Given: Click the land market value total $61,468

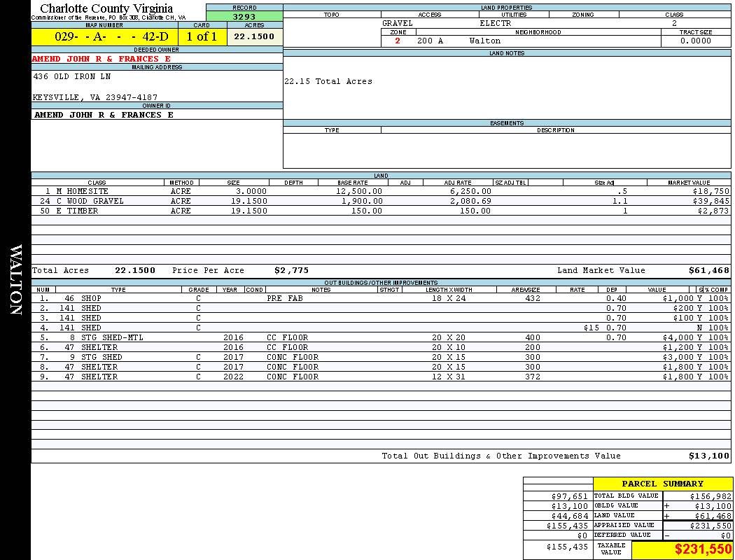Looking at the screenshot, I should click(x=708, y=270).
